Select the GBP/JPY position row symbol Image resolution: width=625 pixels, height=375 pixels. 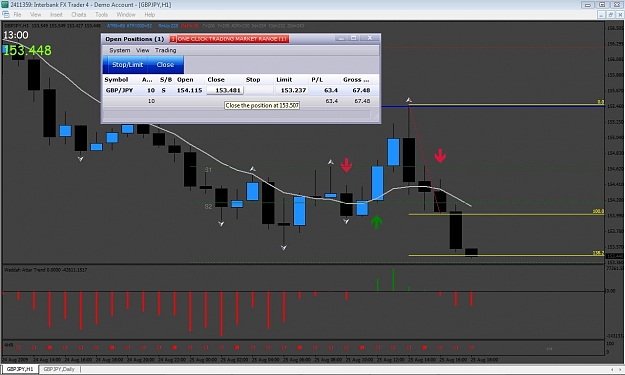(x=119, y=90)
